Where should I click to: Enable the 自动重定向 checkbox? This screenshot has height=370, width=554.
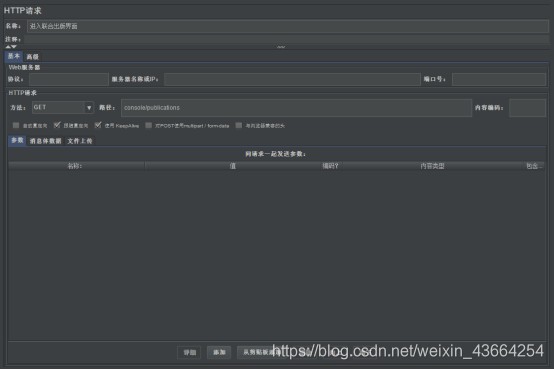click(16, 125)
